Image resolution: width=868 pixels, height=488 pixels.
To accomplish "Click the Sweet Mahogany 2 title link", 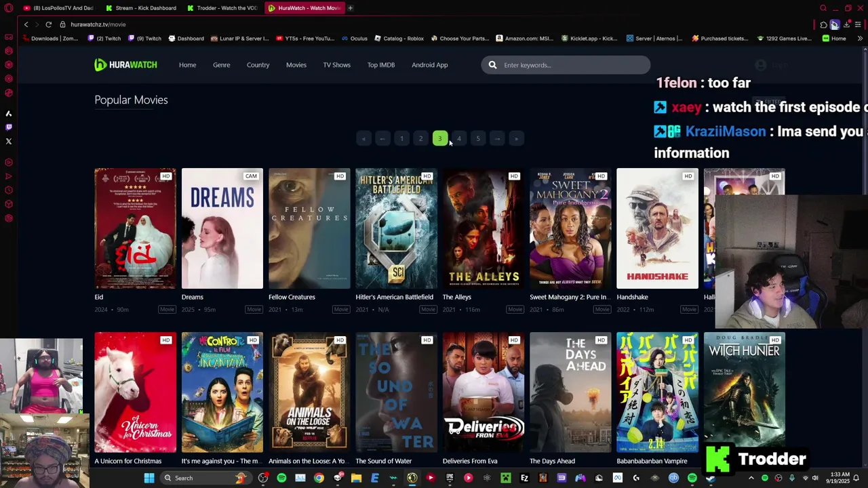I will [x=570, y=297].
